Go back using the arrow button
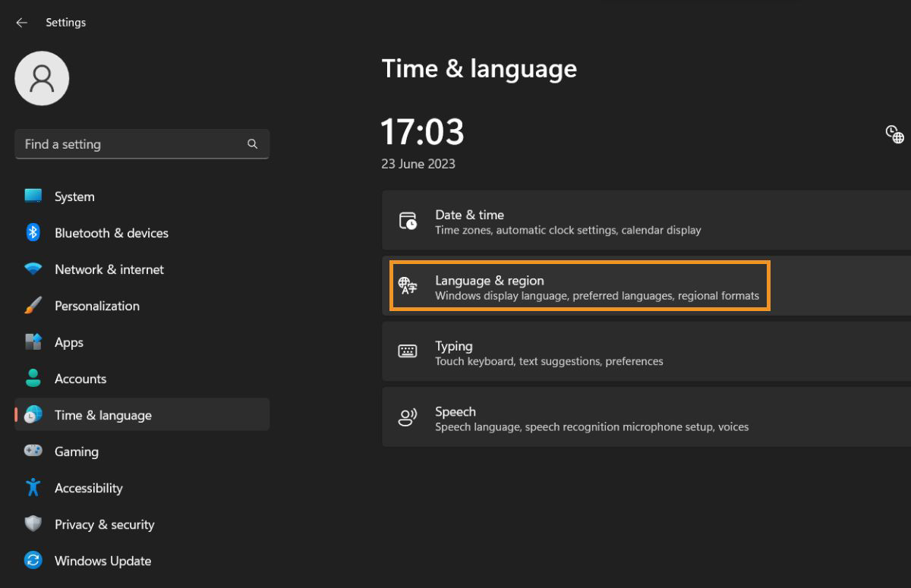This screenshot has height=588, width=911. click(21, 22)
